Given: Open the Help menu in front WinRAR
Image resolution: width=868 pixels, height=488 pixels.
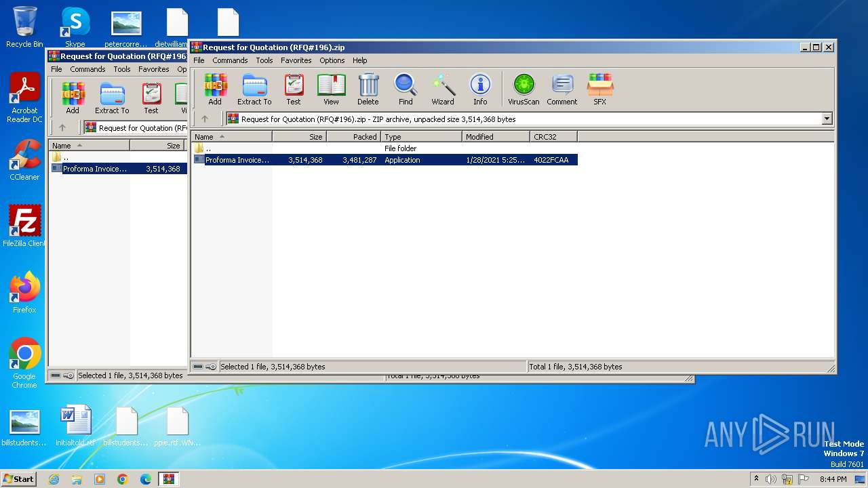Looking at the screenshot, I should tap(360, 60).
